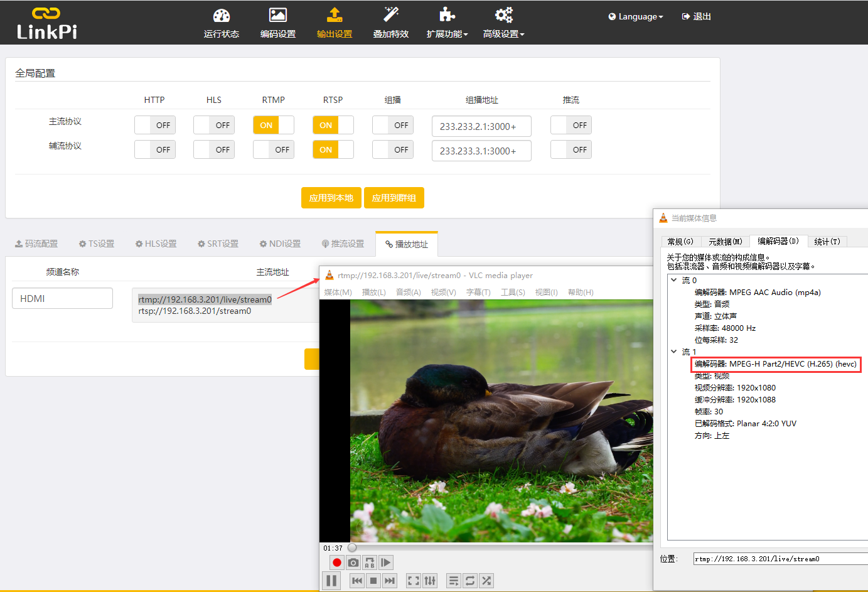Toggle fullscreen mode in VLC
This screenshot has width=868, height=592.
[413, 580]
